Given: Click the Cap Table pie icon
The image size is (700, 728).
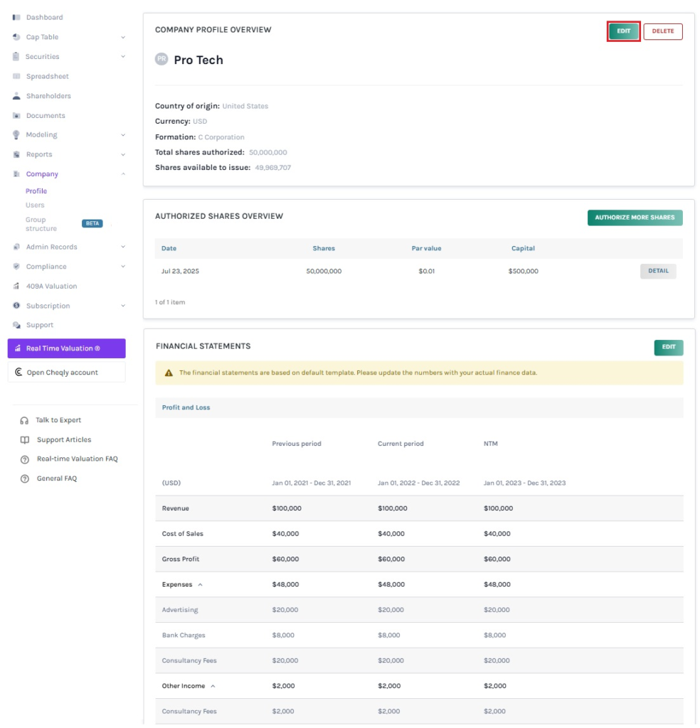Looking at the screenshot, I should tap(16, 37).
